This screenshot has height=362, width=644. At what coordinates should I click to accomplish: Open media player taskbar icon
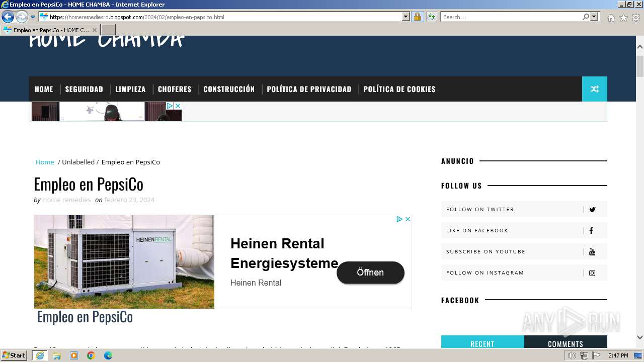click(x=74, y=355)
